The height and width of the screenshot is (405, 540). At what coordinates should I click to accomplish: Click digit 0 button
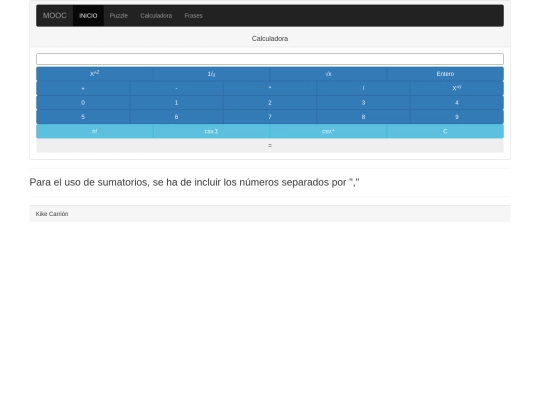pos(83,103)
